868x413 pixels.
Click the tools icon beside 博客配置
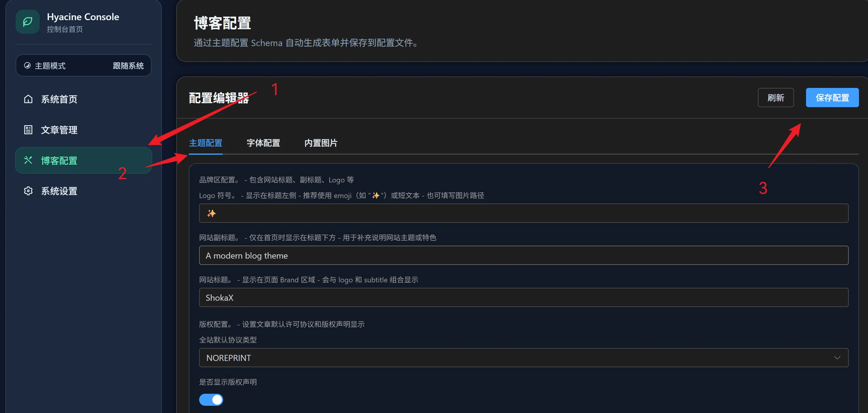[x=28, y=160]
